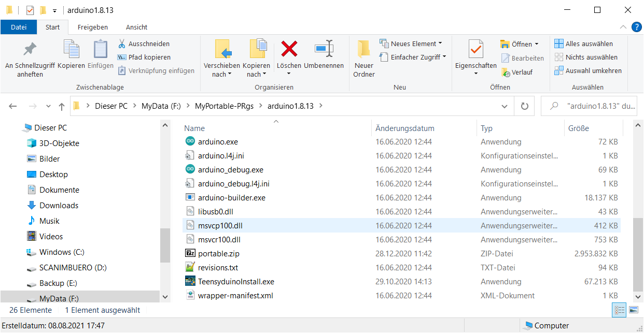Select the arduino.exe file icon
The height and width of the screenshot is (333, 644).
point(190,141)
